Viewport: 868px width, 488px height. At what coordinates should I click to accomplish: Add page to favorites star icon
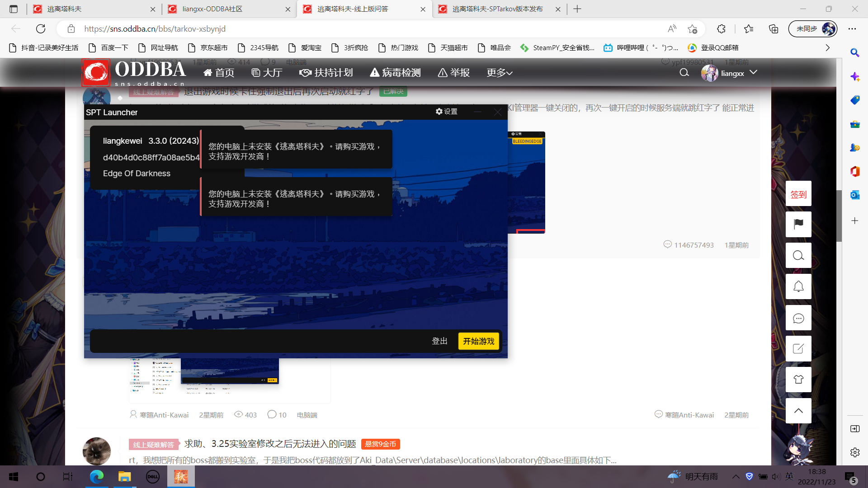pyautogui.click(x=692, y=29)
